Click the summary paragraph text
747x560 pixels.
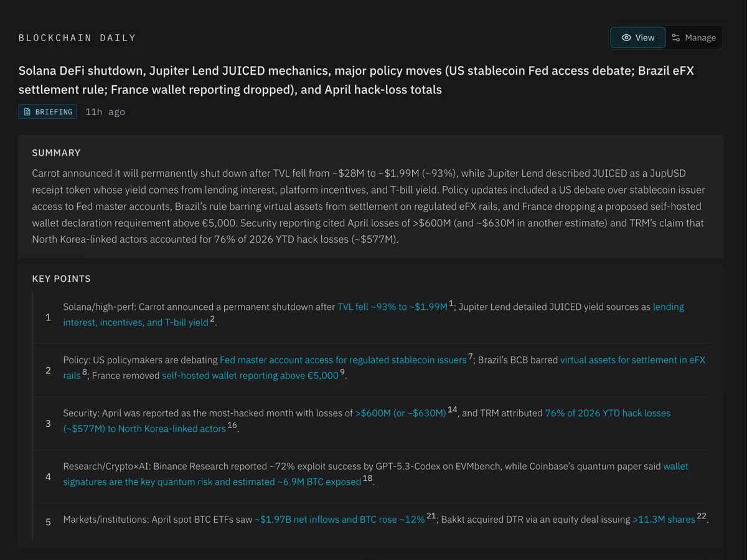(369, 206)
